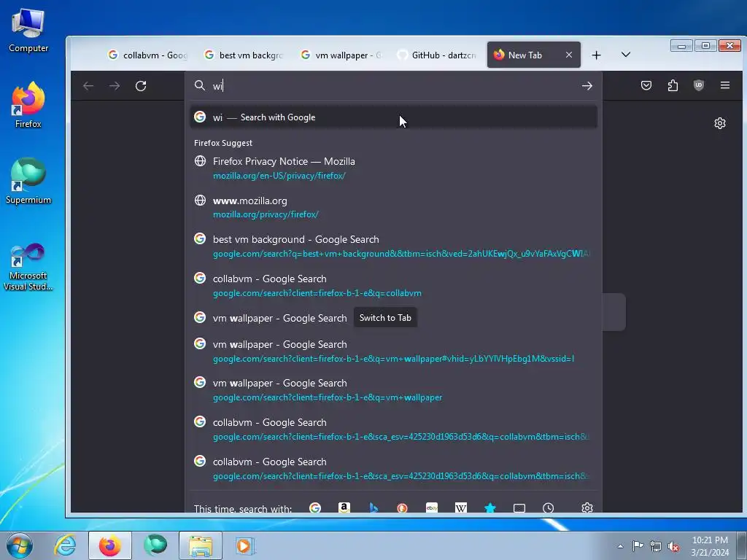Switch to the vm wallpaper tab
Viewport: 747px width, 560px height.
(x=341, y=55)
